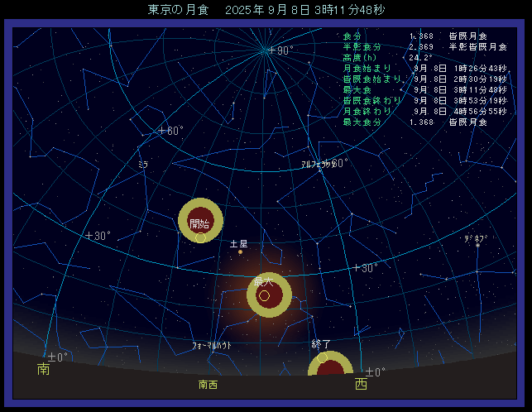
Task: Click the 西 (west) direction label
Action: tap(361, 384)
